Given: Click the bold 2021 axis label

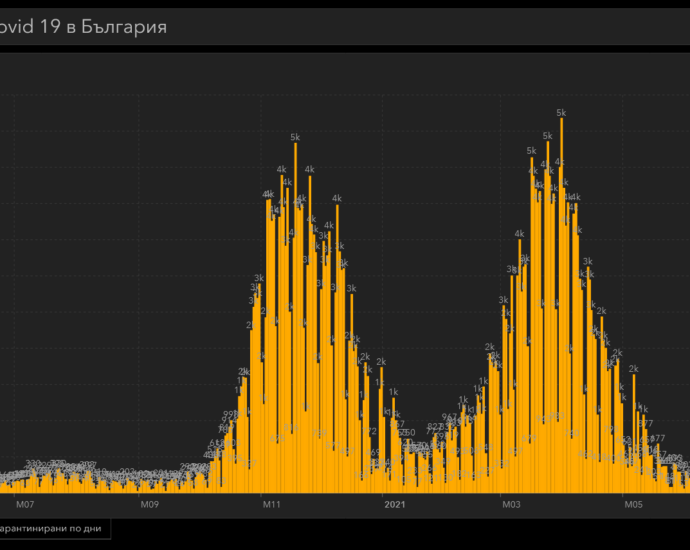Looking at the screenshot, I should [394, 504].
